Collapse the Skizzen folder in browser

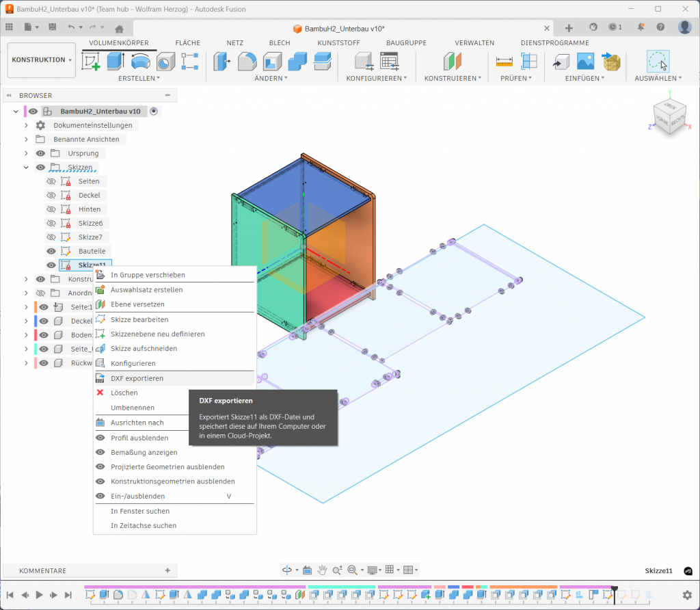click(26, 168)
